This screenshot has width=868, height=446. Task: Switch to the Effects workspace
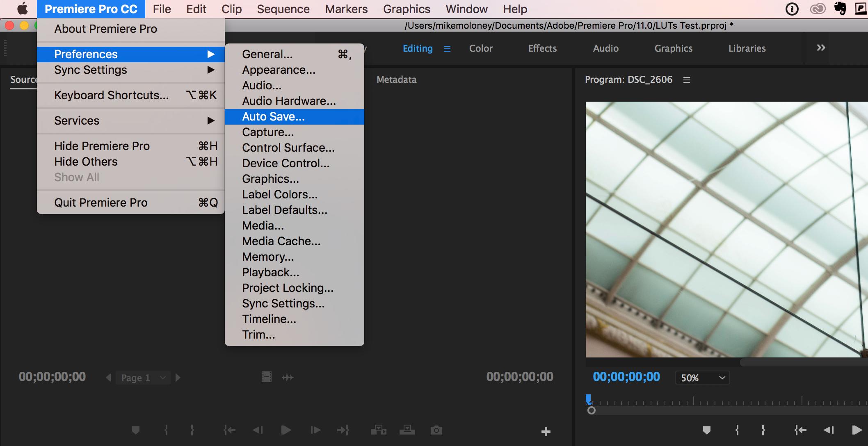[542, 48]
